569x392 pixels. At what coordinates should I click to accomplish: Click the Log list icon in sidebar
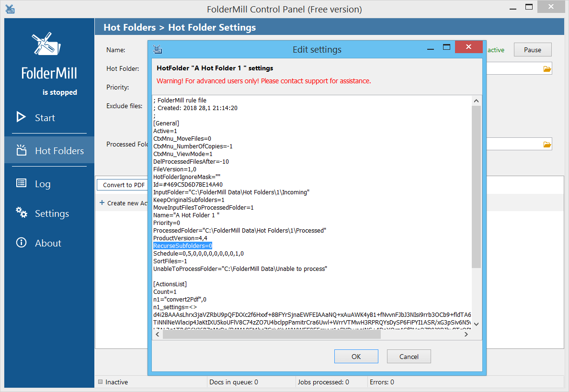[22, 183]
